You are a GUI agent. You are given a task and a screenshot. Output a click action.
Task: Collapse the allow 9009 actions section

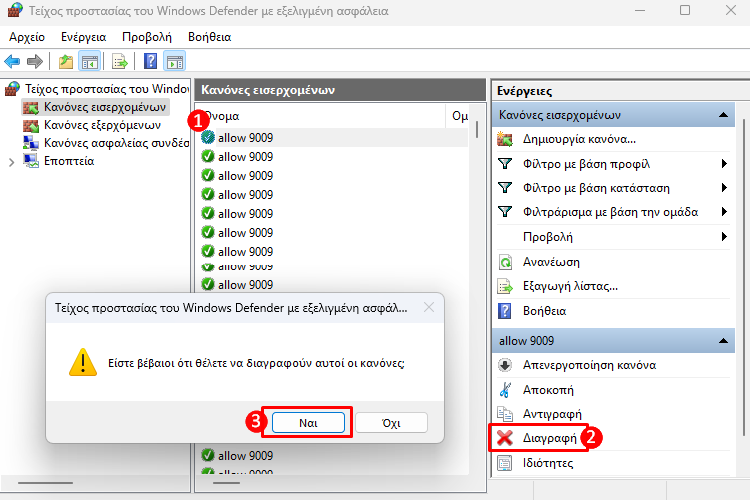[x=723, y=341]
